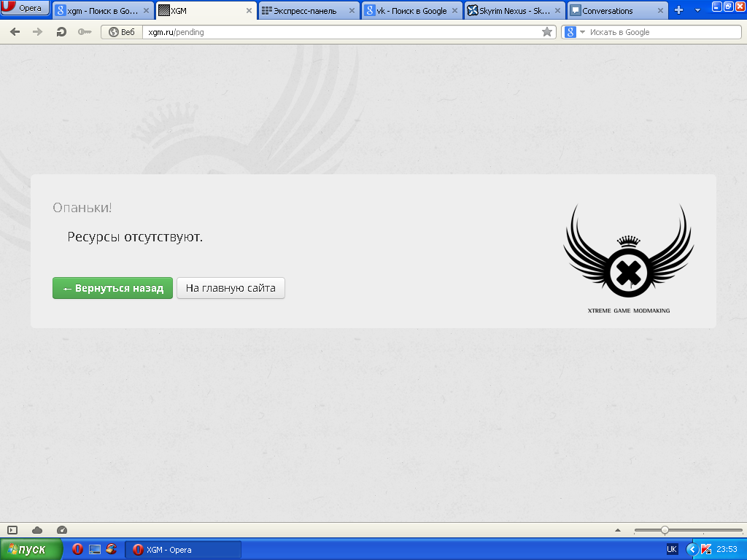The height and width of the screenshot is (560, 747).
Task: Open the third quick launch icon
Action: click(112, 550)
